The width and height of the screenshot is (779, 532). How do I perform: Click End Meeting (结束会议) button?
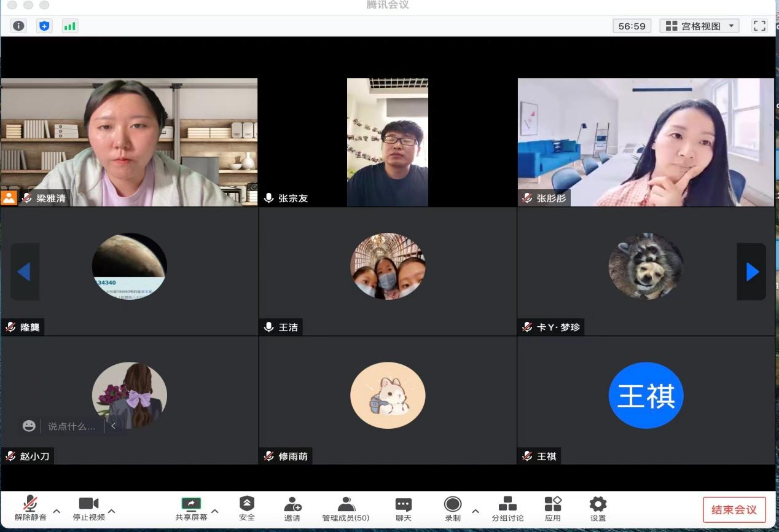[x=734, y=509]
